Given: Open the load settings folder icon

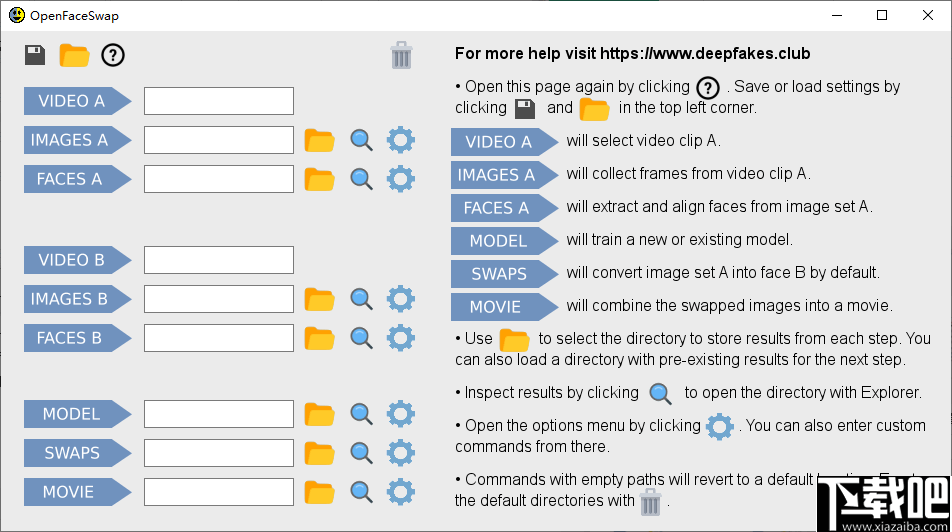Looking at the screenshot, I should [x=74, y=55].
